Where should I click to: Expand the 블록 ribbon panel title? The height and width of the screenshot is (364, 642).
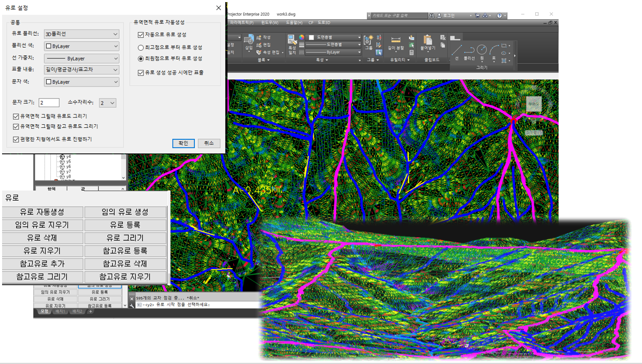point(263,60)
